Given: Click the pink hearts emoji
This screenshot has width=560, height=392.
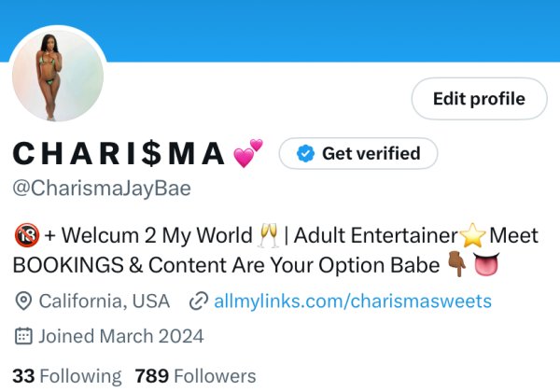Looking at the screenshot, I should click(248, 153).
